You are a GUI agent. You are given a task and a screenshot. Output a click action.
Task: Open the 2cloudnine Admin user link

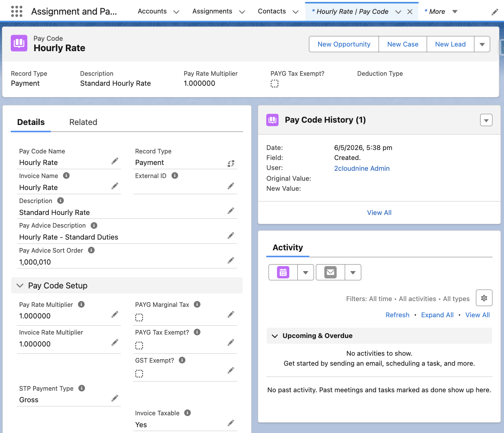pyautogui.click(x=362, y=168)
